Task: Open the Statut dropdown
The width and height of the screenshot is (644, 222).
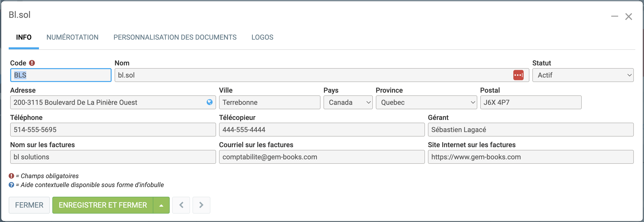Action: [x=582, y=75]
